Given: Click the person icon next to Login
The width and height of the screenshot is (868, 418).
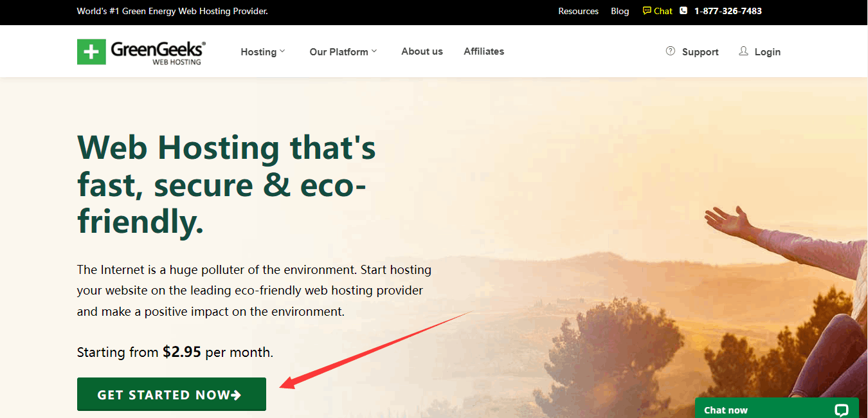Looking at the screenshot, I should (743, 51).
